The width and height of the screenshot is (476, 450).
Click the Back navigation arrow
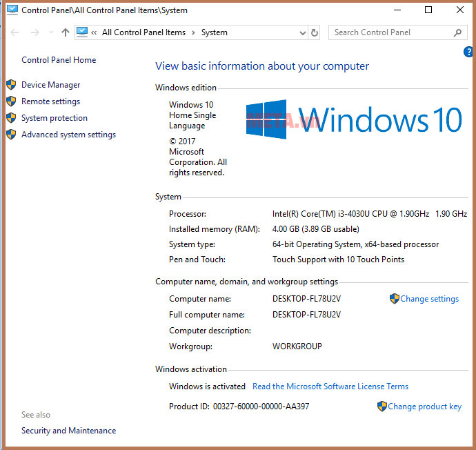14,32
